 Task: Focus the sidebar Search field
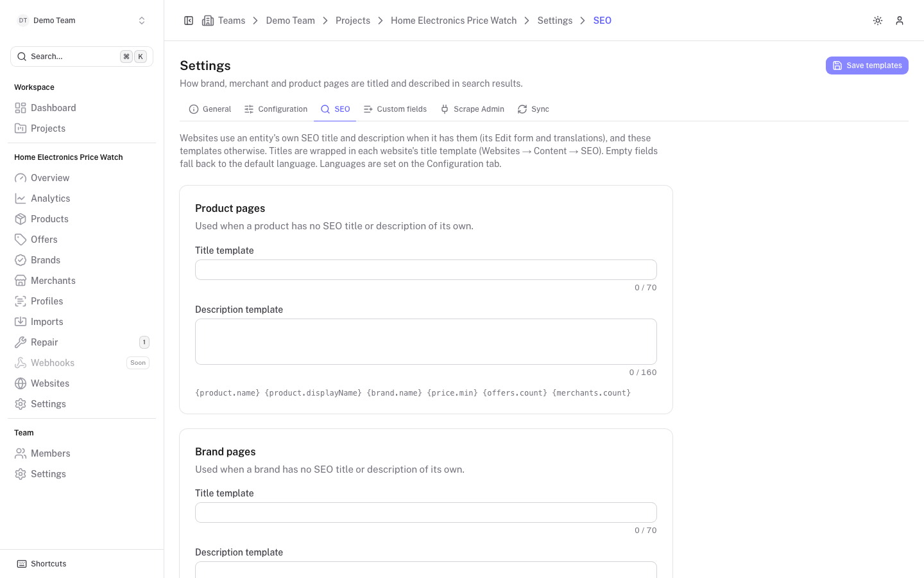tap(81, 57)
